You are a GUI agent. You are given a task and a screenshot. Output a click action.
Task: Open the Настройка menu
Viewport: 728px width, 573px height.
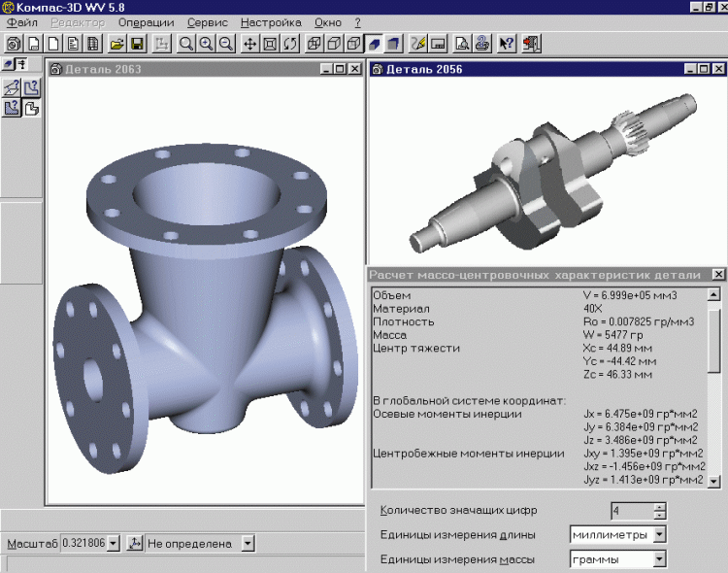(x=271, y=22)
